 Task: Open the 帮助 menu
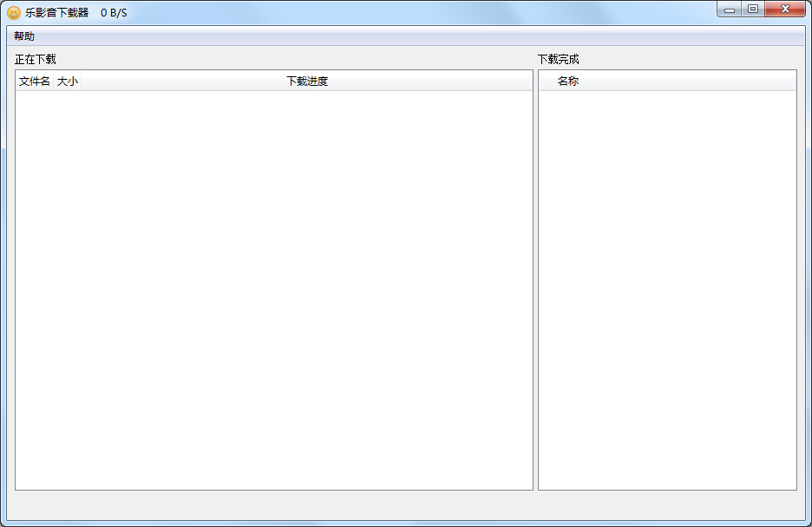tap(24, 36)
